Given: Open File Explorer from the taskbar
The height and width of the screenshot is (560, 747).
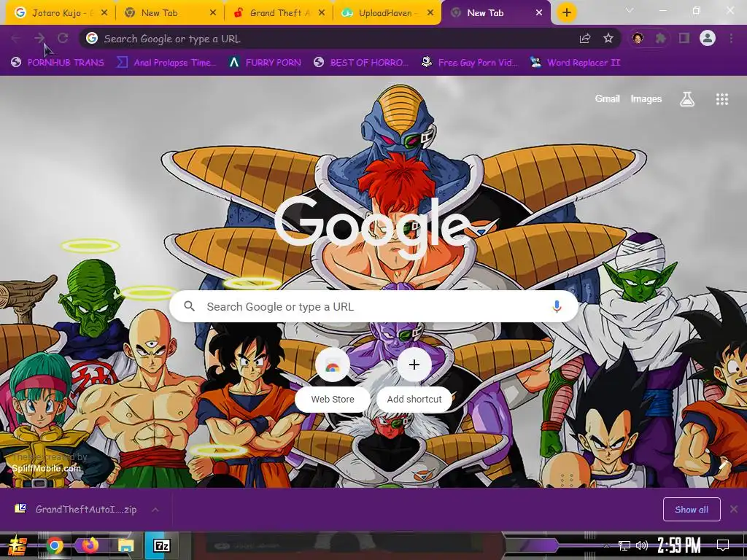Looking at the screenshot, I should (x=126, y=545).
